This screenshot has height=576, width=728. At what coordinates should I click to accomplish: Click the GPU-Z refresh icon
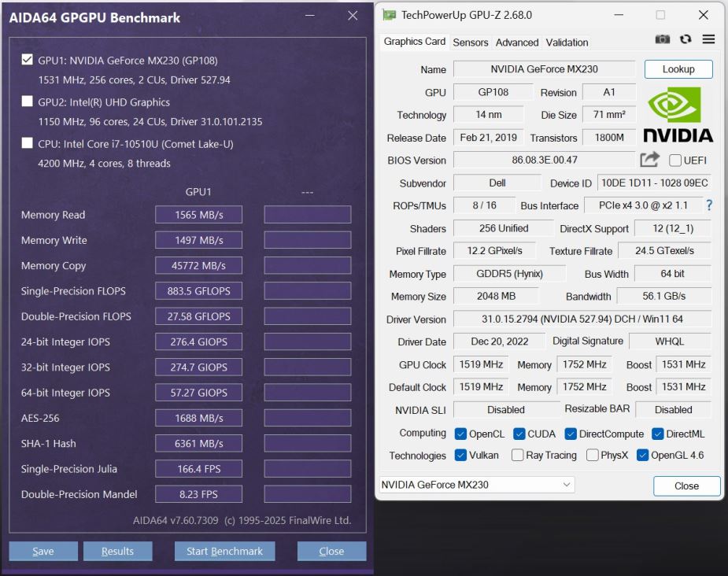[686, 39]
